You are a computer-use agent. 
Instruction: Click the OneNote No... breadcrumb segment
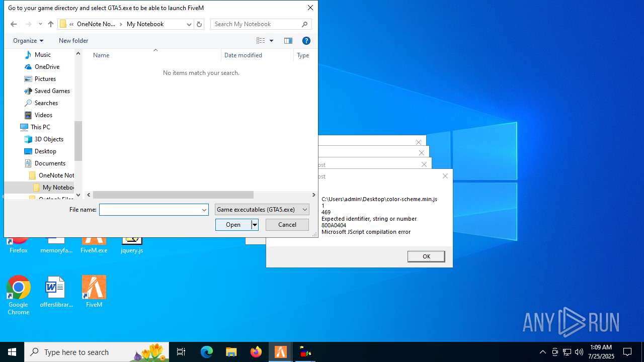(96, 24)
